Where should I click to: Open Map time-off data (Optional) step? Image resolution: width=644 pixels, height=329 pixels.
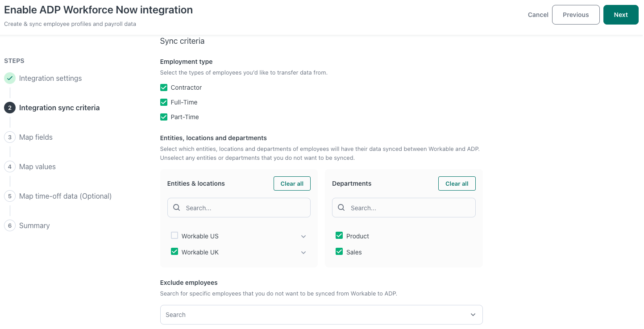tap(65, 196)
